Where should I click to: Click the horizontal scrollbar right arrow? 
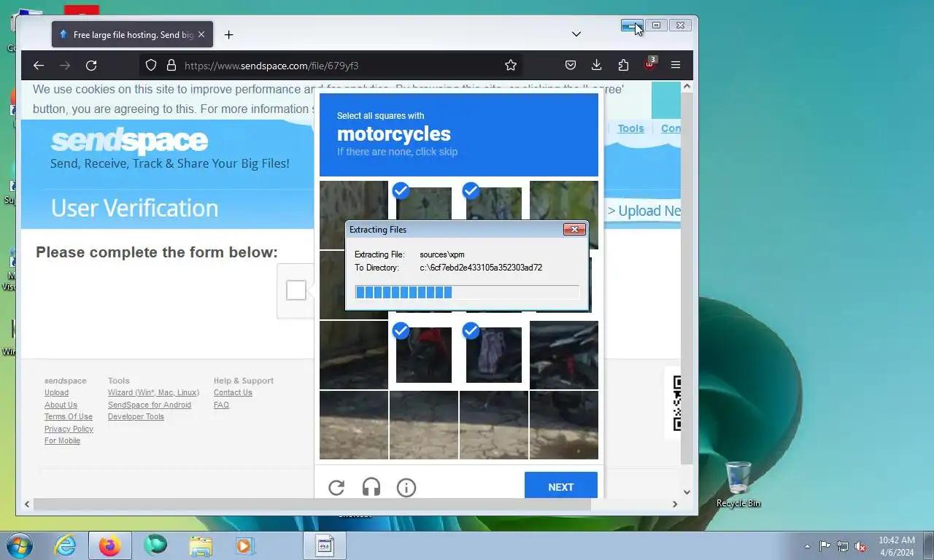coord(675,504)
